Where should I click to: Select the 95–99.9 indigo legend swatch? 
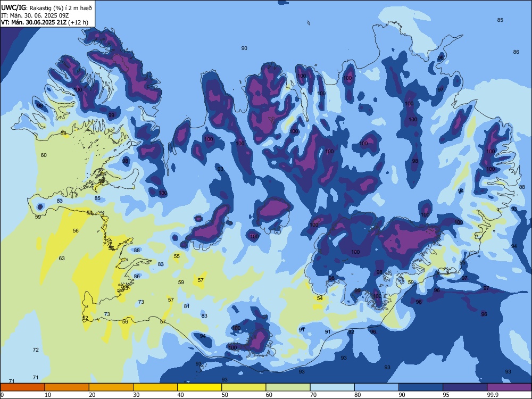click(x=465, y=387)
